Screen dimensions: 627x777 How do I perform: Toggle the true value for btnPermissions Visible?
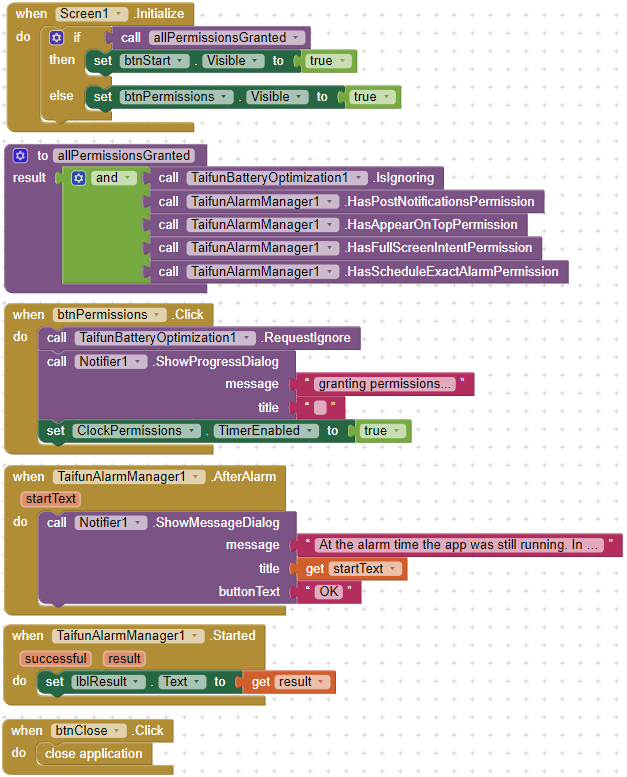tap(387, 97)
